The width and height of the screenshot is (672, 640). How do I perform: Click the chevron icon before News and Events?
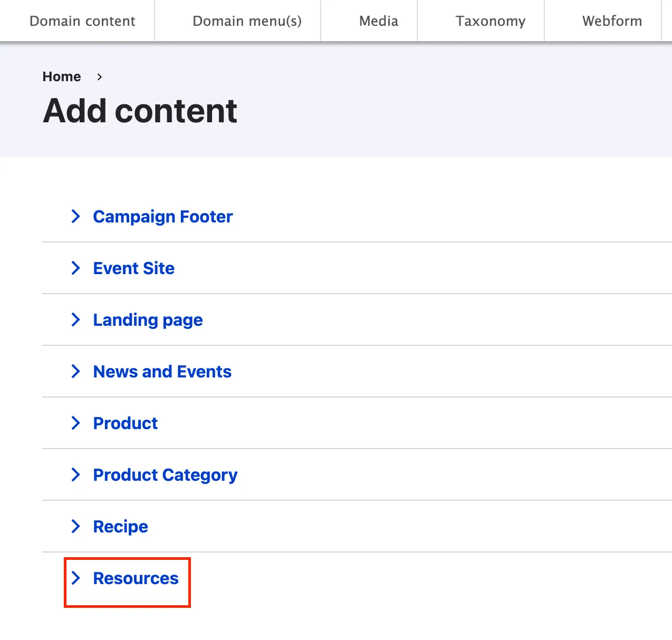click(76, 371)
